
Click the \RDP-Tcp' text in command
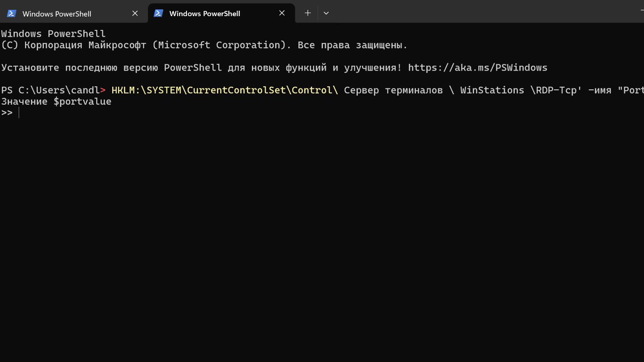coord(556,90)
